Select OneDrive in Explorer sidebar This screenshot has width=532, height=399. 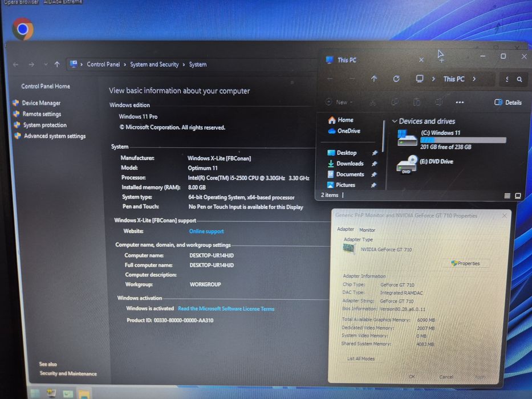pos(344,131)
